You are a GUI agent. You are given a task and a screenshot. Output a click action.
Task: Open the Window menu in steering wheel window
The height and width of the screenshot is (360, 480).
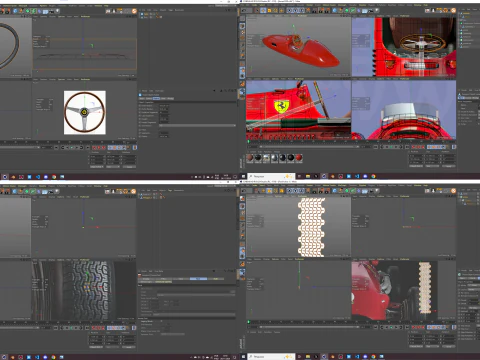[98, 6]
